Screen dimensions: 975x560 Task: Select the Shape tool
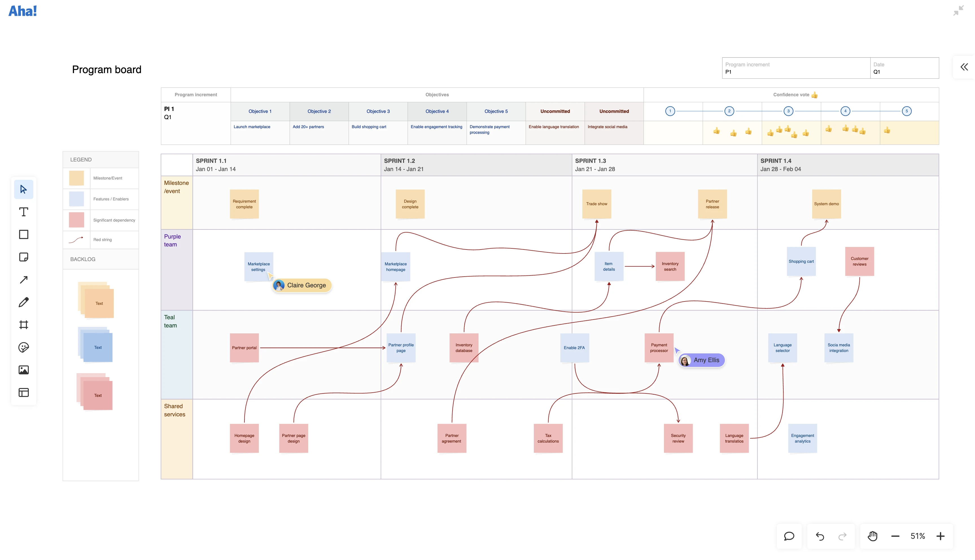pyautogui.click(x=24, y=234)
